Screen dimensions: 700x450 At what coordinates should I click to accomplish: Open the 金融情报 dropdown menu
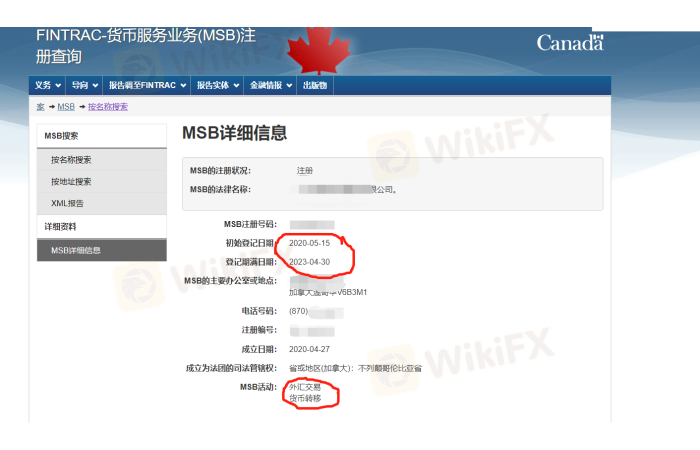[271, 85]
